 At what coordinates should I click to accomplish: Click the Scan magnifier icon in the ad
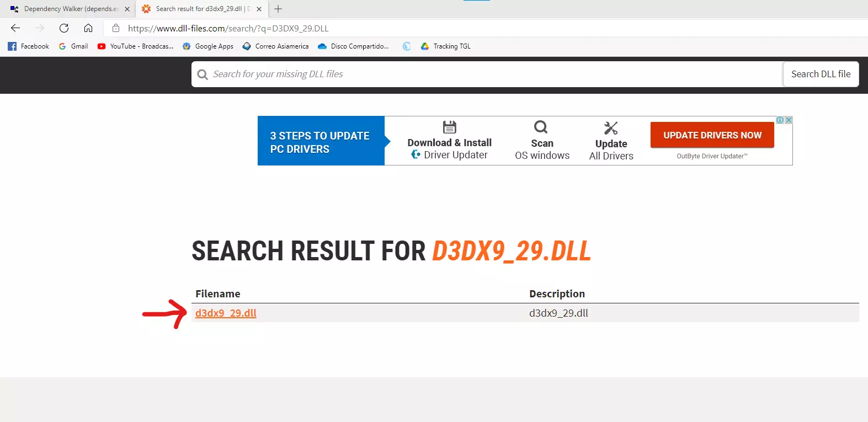(x=541, y=127)
